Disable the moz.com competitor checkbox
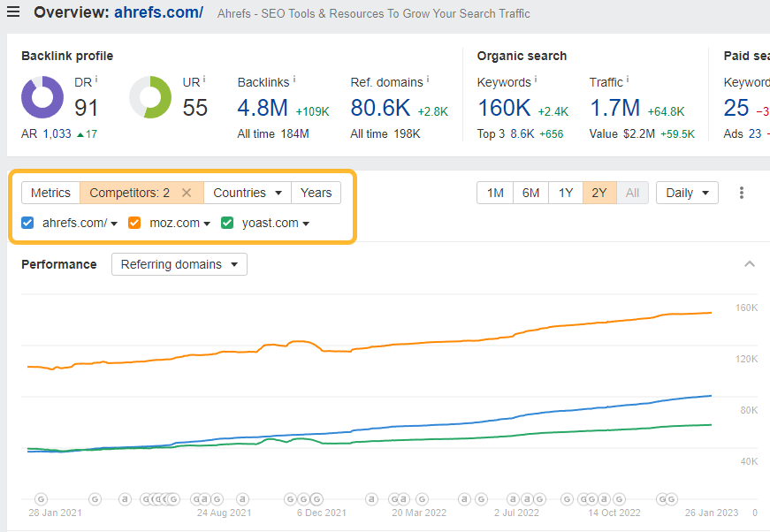 click(x=134, y=223)
